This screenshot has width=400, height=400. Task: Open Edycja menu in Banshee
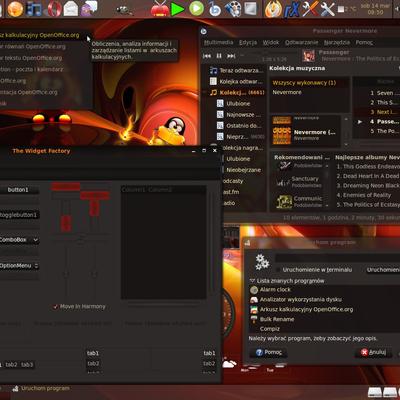pyautogui.click(x=248, y=42)
